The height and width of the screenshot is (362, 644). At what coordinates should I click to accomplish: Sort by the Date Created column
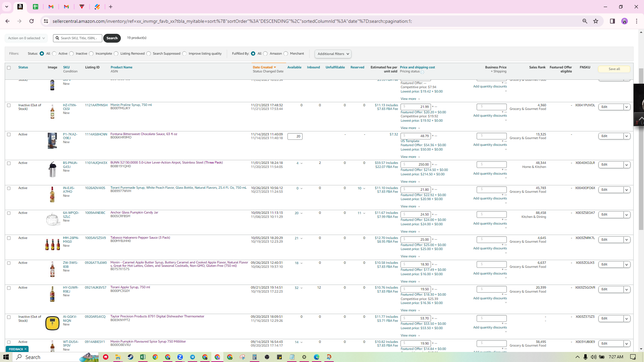pyautogui.click(x=264, y=67)
